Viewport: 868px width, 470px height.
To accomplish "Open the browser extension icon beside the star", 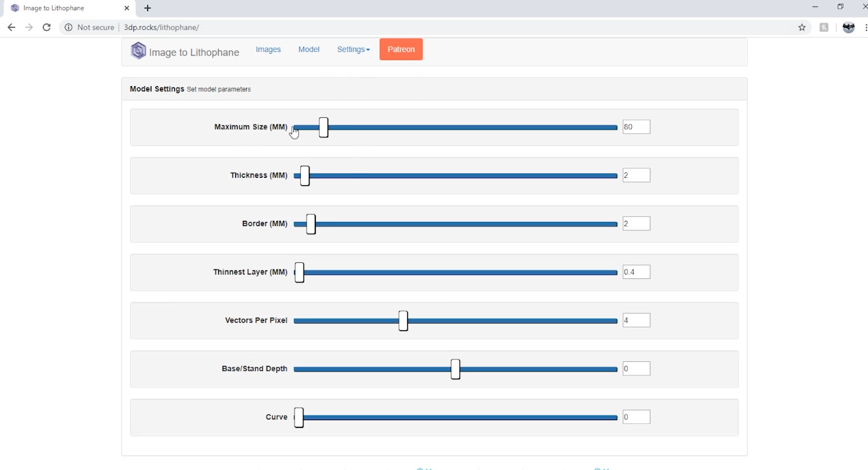I will coord(824,27).
